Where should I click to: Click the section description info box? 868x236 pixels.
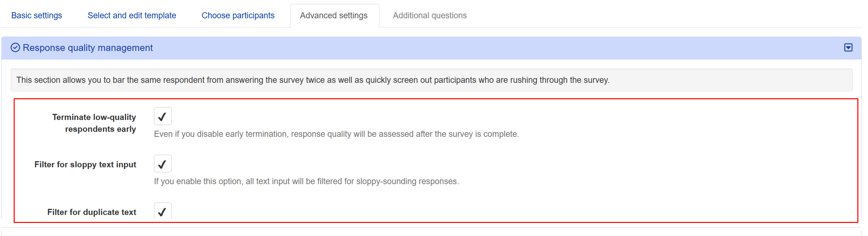[x=431, y=80]
